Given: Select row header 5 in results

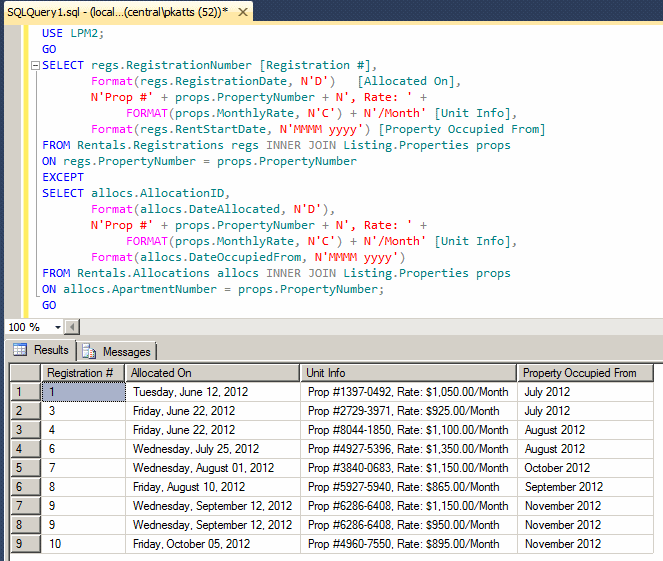Looking at the screenshot, I should tap(25, 468).
